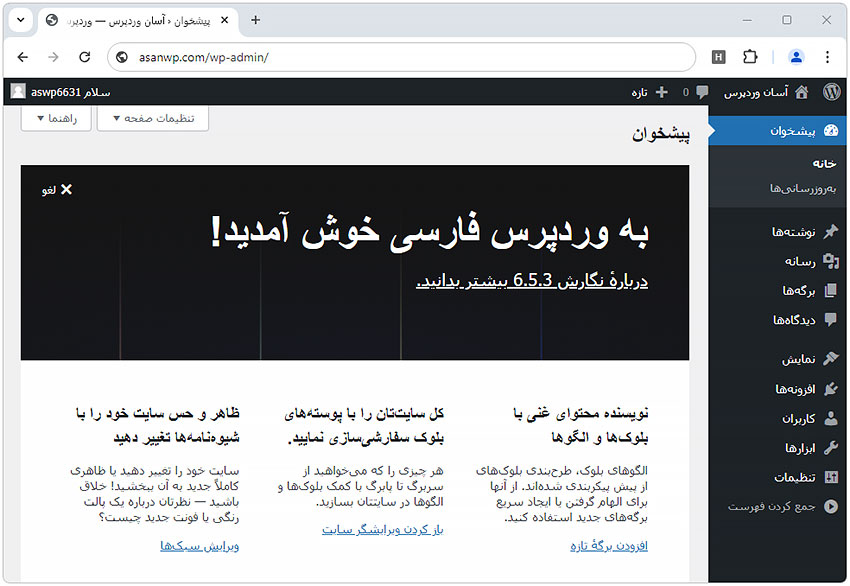Click the user avatar beside aswp6631
This screenshot has height=586, width=850.
tap(18, 92)
